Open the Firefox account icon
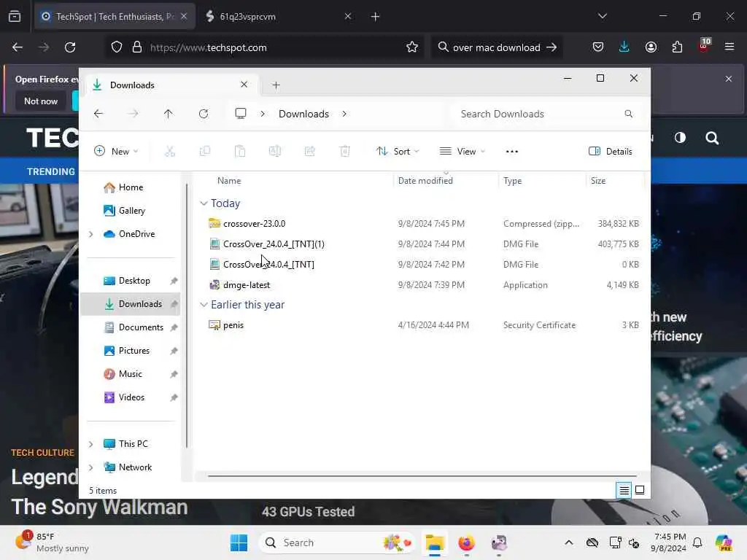 pos(651,47)
